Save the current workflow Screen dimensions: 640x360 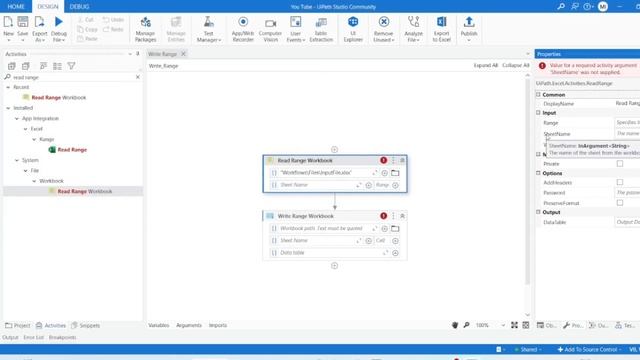coord(23,29)
